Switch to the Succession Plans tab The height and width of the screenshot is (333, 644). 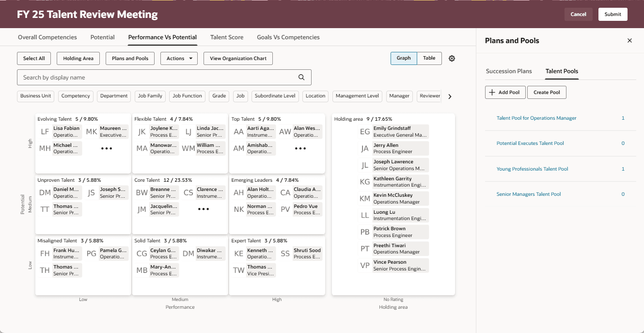coord(509,71)
